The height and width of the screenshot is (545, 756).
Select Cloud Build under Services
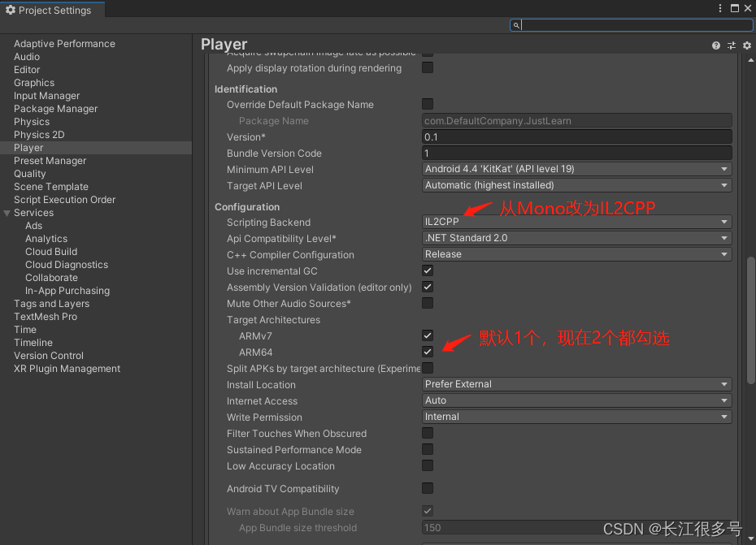[51, 252]
